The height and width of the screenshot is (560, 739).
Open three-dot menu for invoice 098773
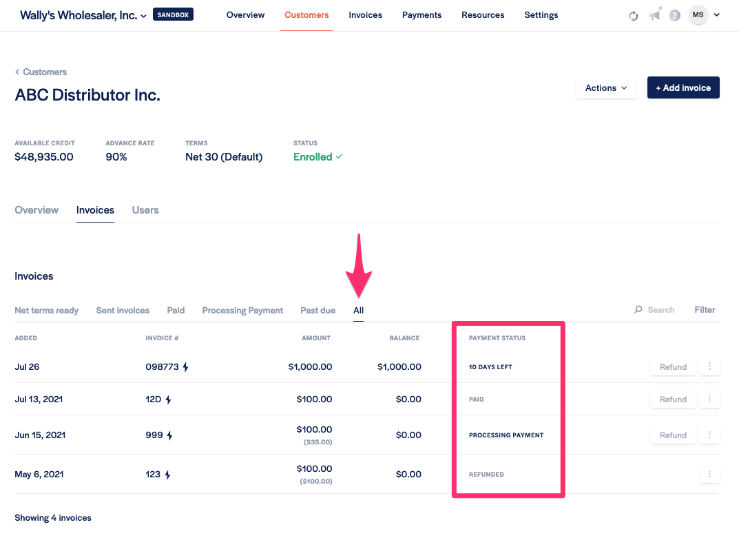tap(709, 367)
